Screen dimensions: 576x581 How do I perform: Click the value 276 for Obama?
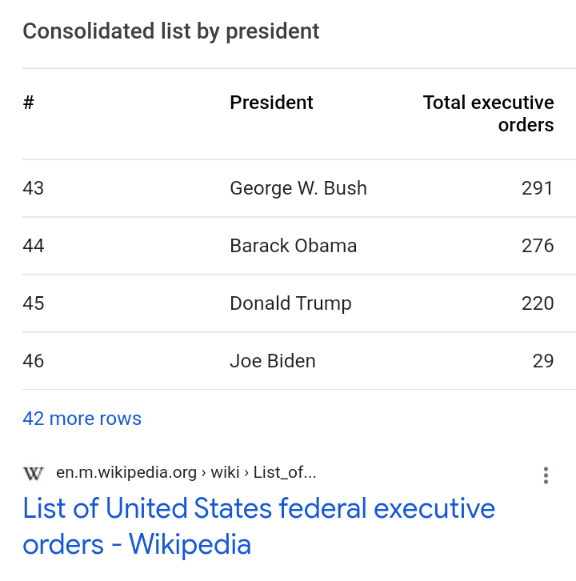(537, 246)
